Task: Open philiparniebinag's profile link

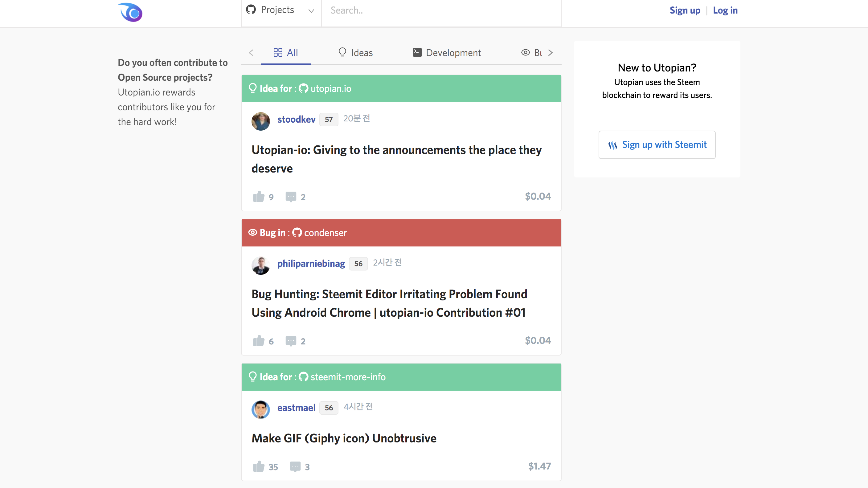Action: [x=311, y=263]
